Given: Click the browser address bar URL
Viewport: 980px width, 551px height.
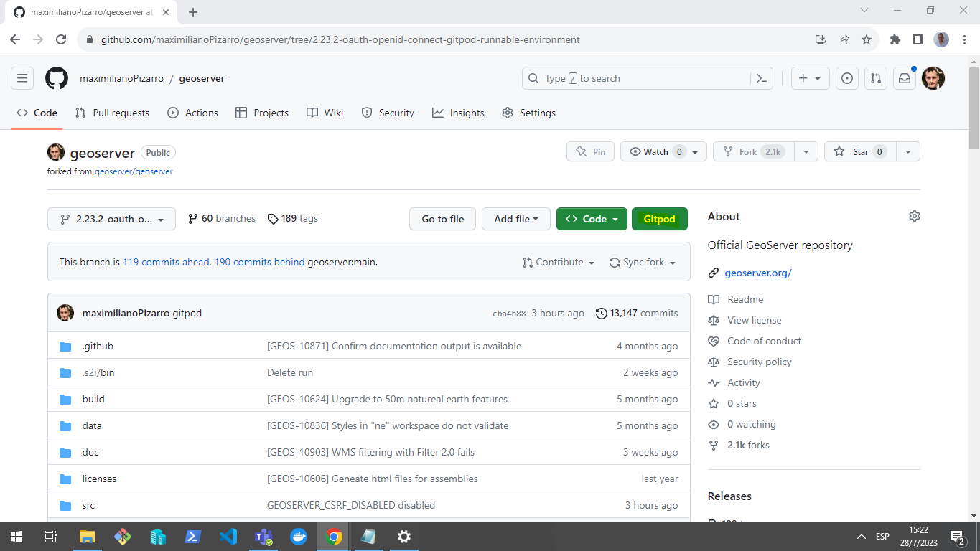Looking at the screenshot, I should (340, 39).
